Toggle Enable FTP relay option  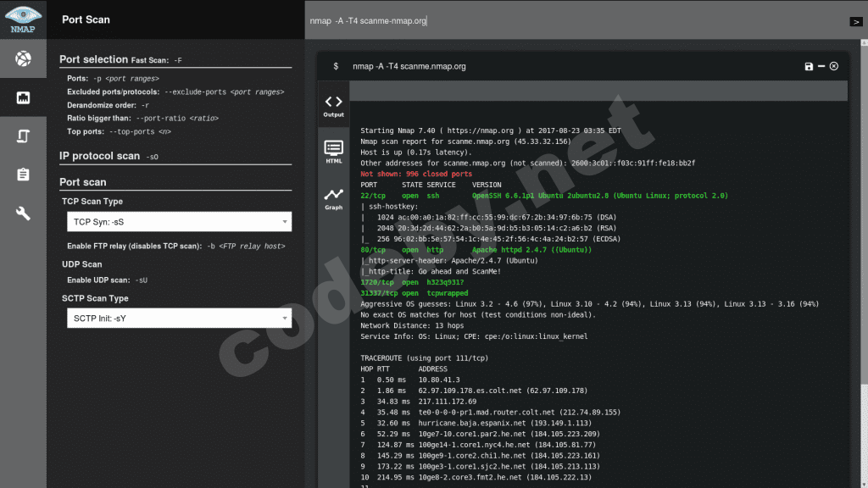pyautogui.click(x=176, y=247)
